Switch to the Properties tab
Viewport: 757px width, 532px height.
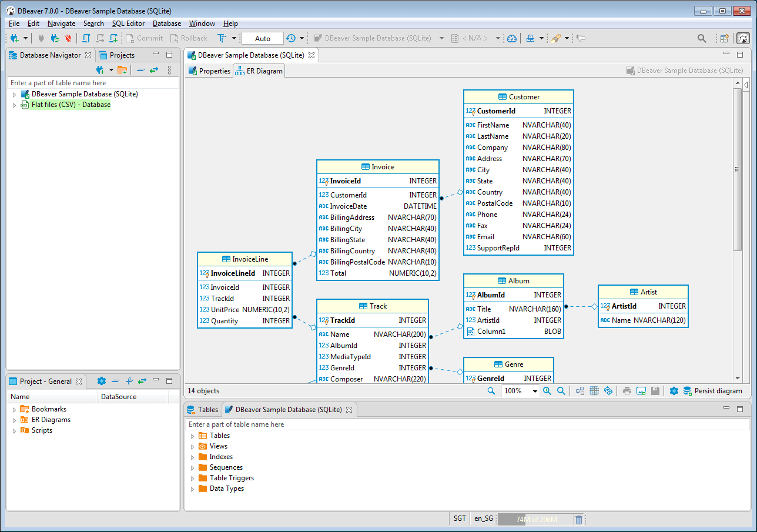pos(209,71)
